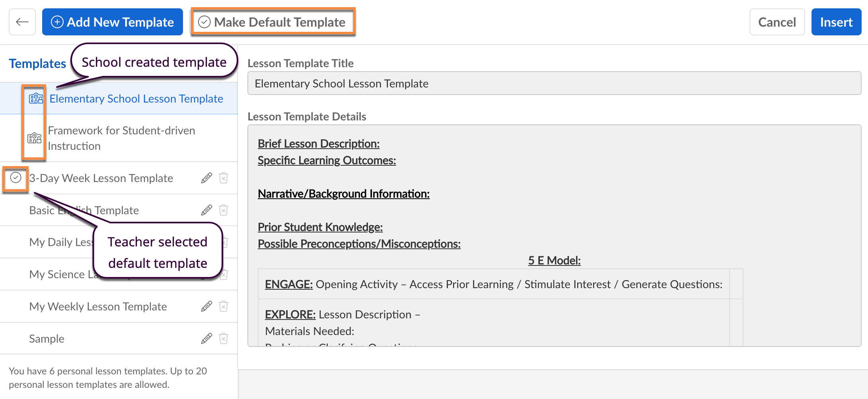Viewport: 868px width, 399px height.
Task: Click the Lesson Template Title field
Action: pos(554,83)
